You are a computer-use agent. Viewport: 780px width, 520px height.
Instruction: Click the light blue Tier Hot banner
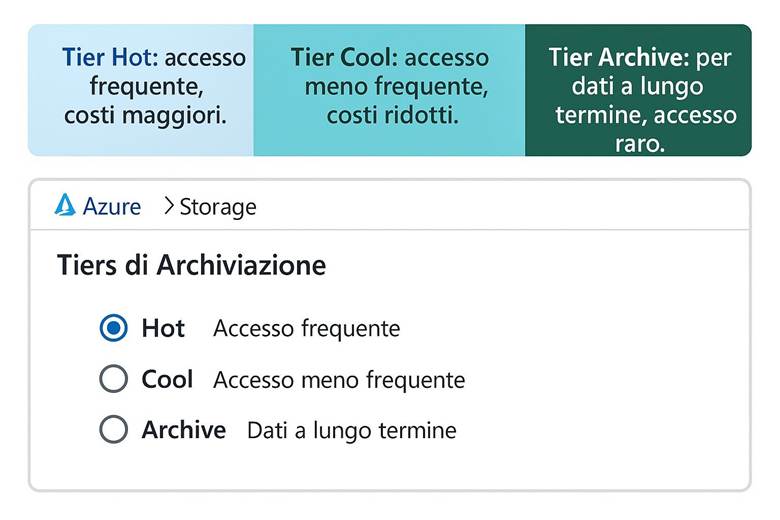click(141, 90)
